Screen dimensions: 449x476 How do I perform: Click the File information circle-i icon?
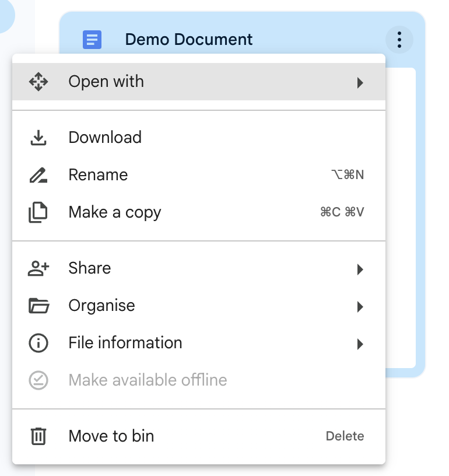[x=38, y=343]
